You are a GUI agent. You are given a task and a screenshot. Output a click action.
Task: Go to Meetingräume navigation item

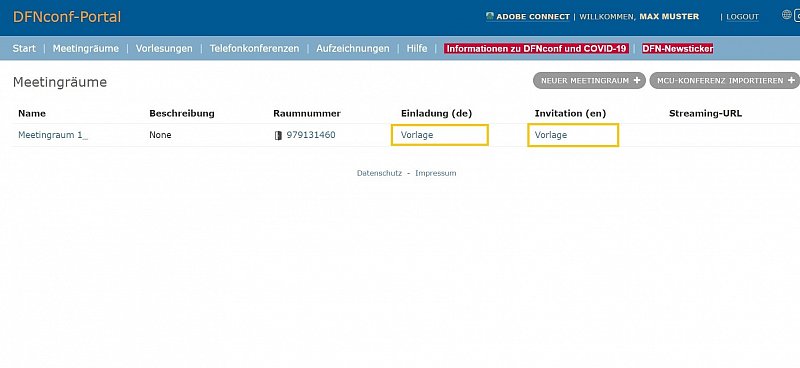(x=86, y=48)
